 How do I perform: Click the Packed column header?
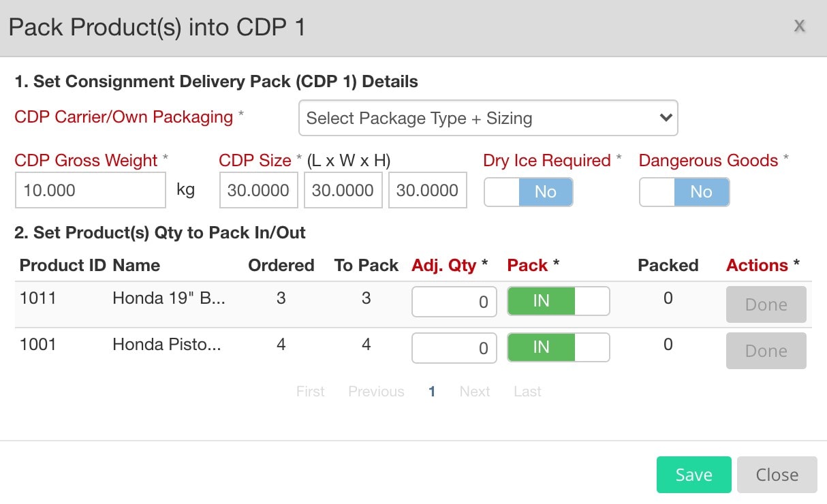[x=668, y=266]
